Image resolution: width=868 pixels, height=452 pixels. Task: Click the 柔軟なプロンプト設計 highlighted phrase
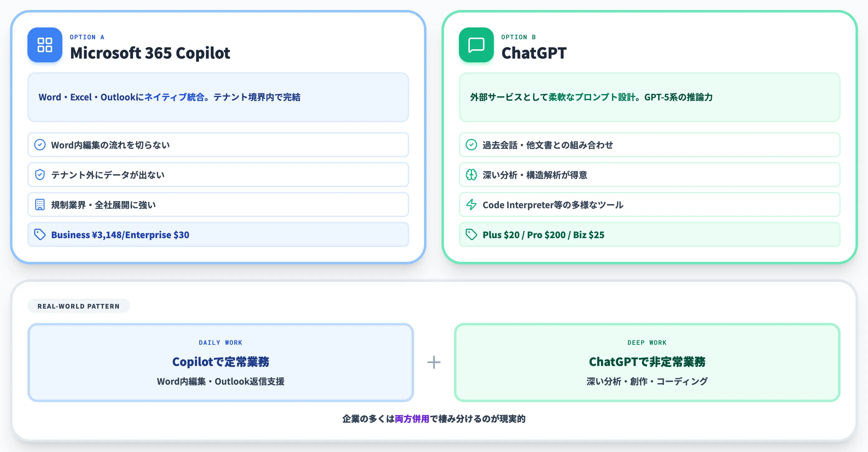point(592,97)
